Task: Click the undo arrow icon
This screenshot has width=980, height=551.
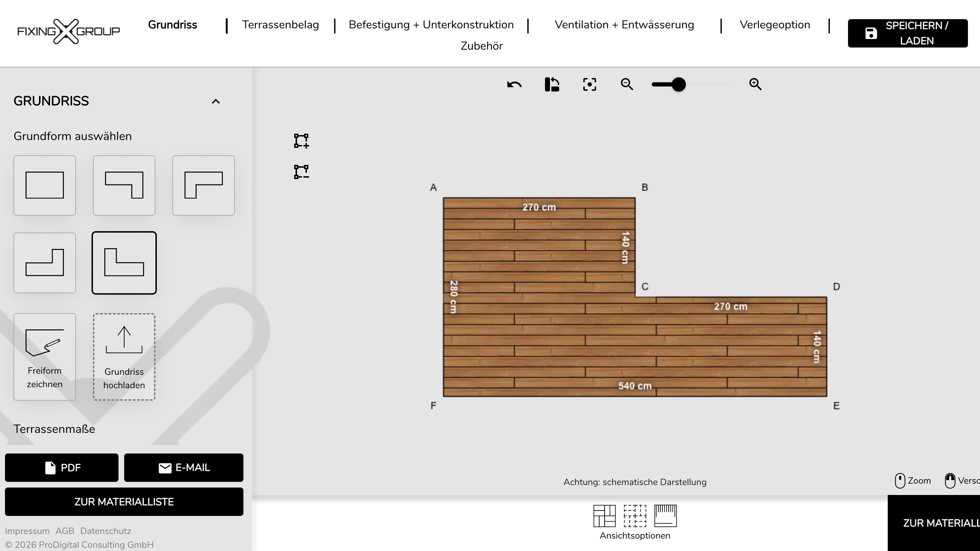Action: 514,84
